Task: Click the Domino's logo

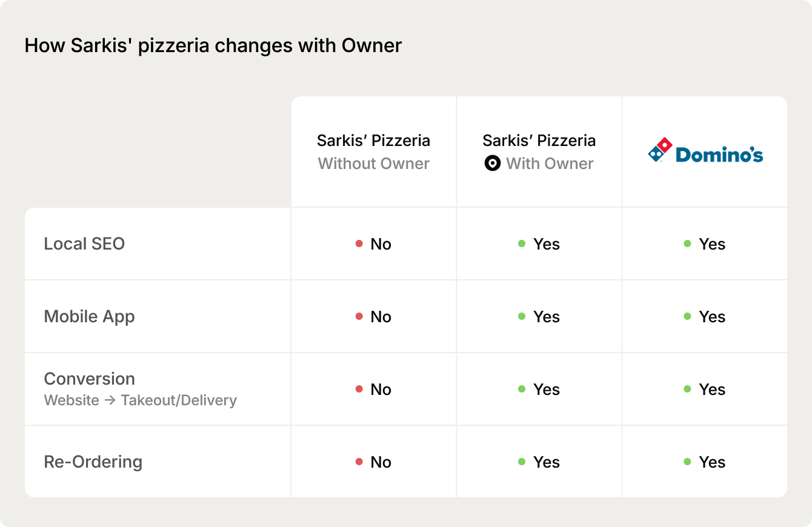Action: click(x=705, y=151)
